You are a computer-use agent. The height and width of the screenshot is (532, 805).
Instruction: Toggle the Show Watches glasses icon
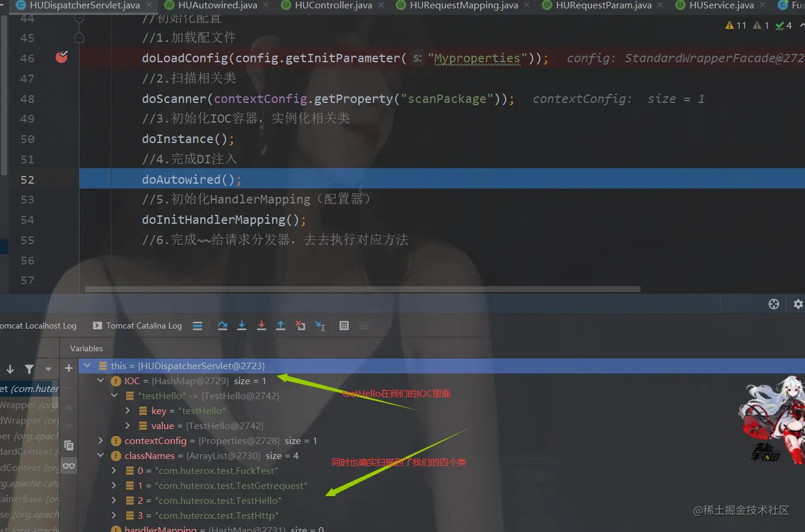click(x=69, y=466)
